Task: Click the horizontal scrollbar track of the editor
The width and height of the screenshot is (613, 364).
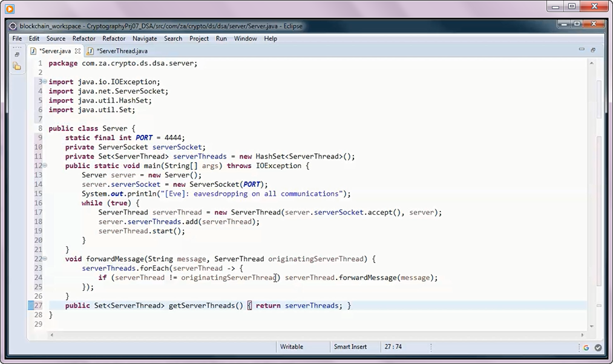Action: click(316, 335)
